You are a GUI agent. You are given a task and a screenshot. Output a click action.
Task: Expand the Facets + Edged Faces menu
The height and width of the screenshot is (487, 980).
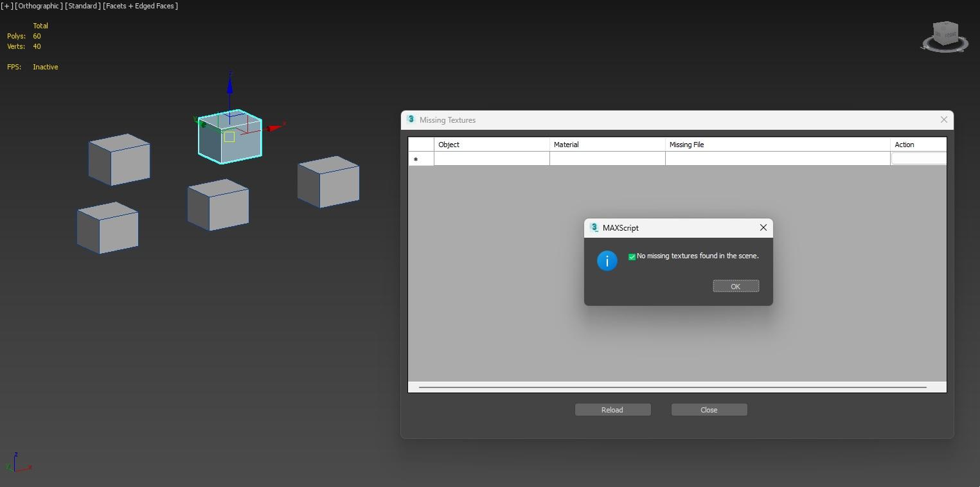point(141,6)
